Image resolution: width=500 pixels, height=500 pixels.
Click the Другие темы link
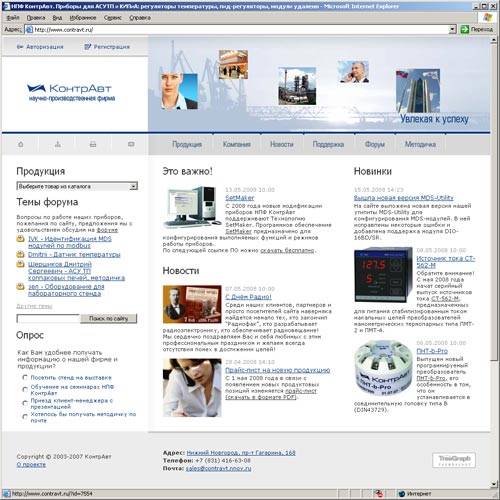click(x=34, y=306)
